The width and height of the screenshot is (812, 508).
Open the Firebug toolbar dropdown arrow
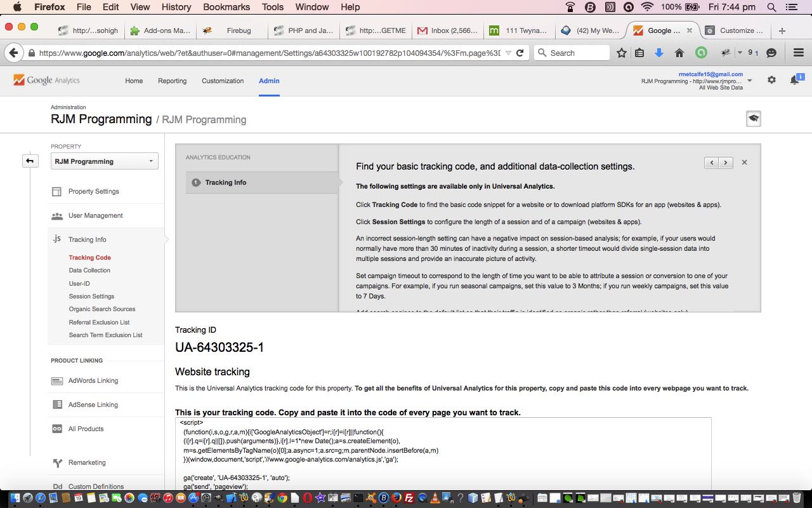pos(739,53)
